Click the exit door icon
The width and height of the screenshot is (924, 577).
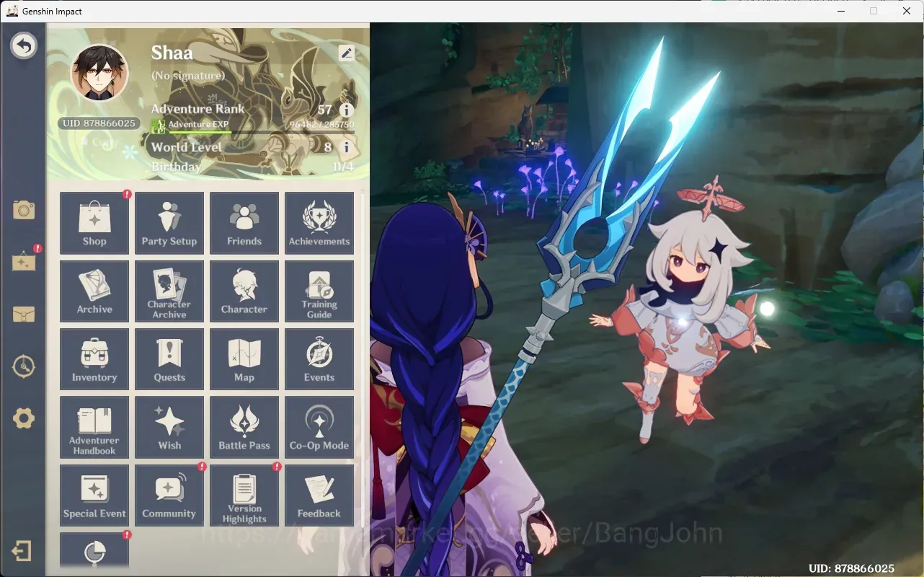point(22,552)
